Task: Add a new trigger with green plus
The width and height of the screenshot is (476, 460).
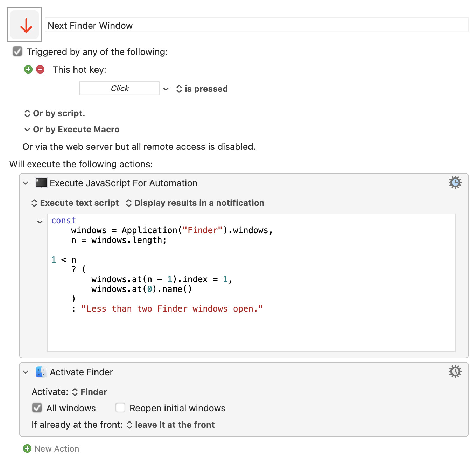Action: tap(28, 69)
